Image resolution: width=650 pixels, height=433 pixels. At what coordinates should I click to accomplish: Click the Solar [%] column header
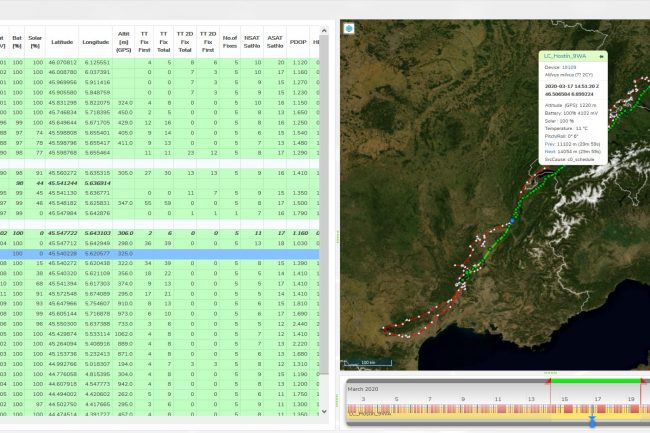click(x=34, y=43)
